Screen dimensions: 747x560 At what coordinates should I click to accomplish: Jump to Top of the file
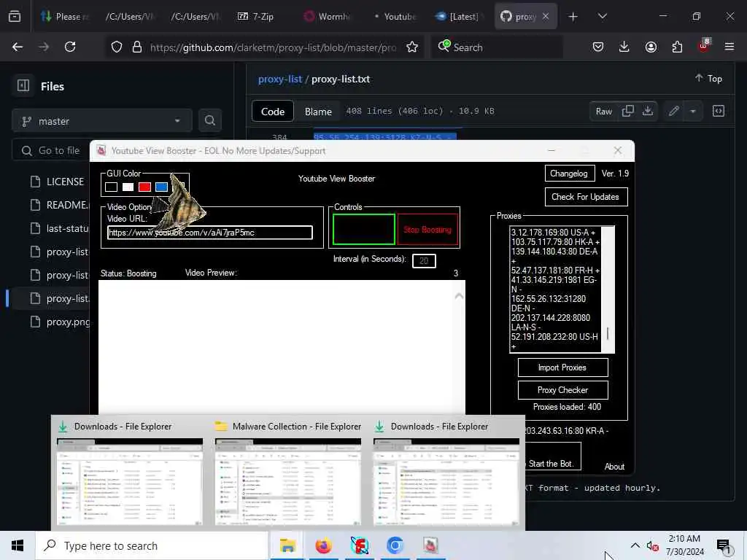tap(708, 79)
